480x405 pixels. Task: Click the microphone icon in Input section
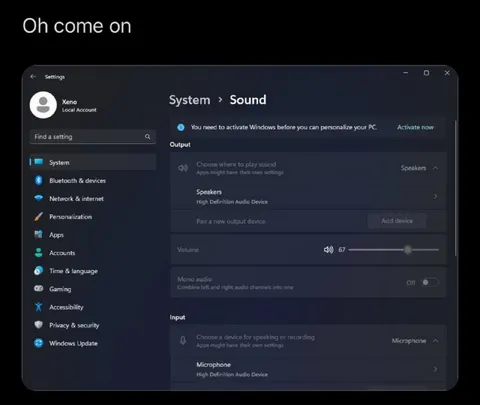click(x=183, y=341)
